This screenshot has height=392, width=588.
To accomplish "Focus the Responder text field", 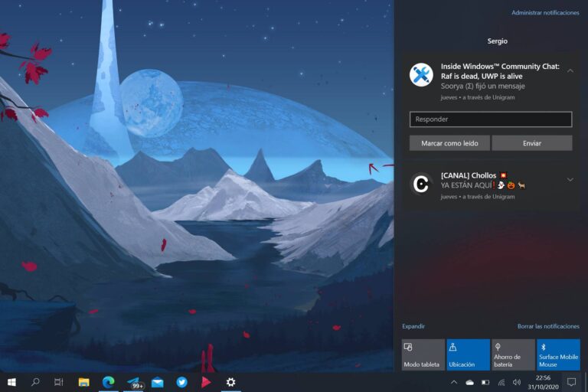I will coord(491,119).
